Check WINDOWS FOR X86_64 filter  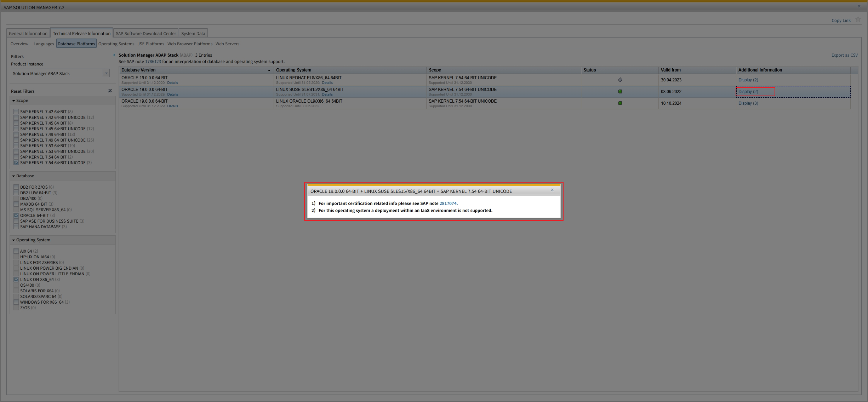pyautogui.click(x=16, y=302)
